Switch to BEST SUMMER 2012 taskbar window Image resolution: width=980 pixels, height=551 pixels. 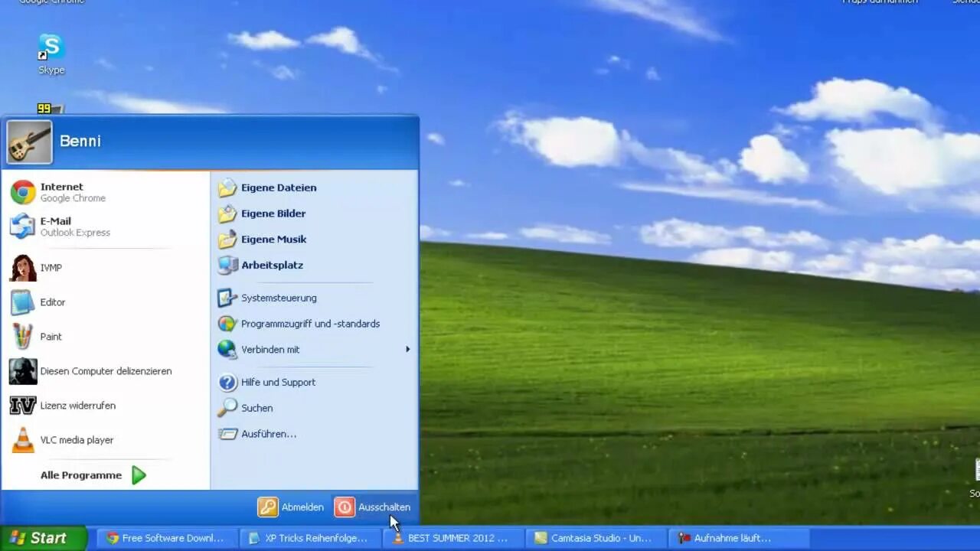point(452,538)
